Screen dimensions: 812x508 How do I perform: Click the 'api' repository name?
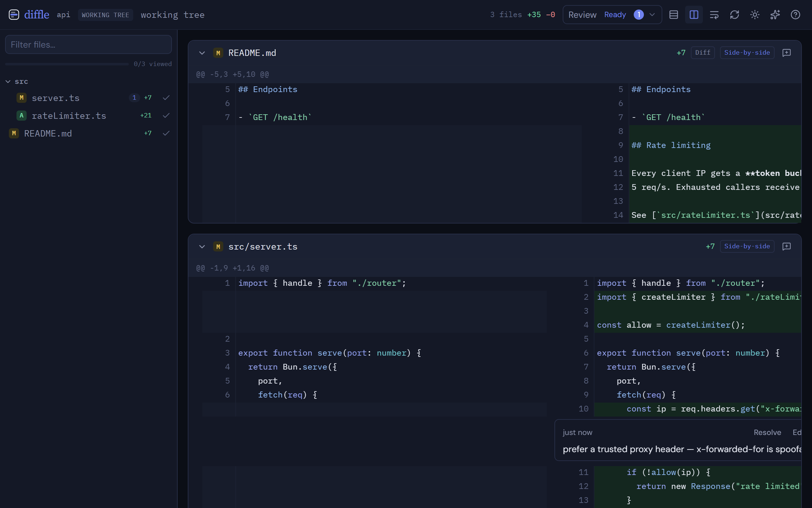click(63, 15)
